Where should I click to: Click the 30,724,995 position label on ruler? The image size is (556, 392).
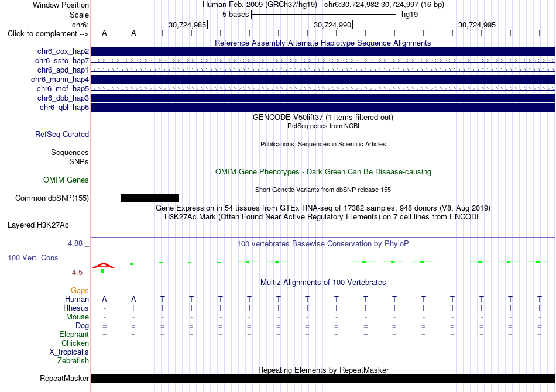click(x=477, y=25)
